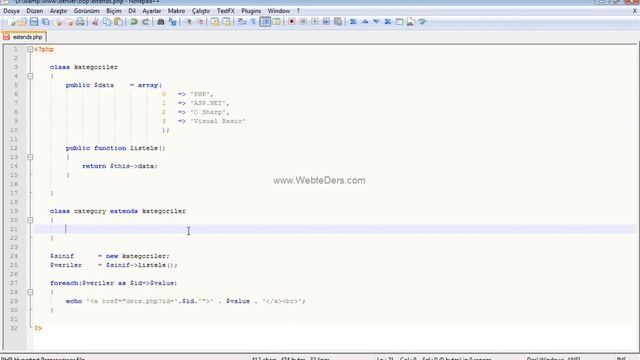The width and height of the screenshot is (640, 360).
Task: Save the file using floppy disk icon
Action: tap(34, 22)
